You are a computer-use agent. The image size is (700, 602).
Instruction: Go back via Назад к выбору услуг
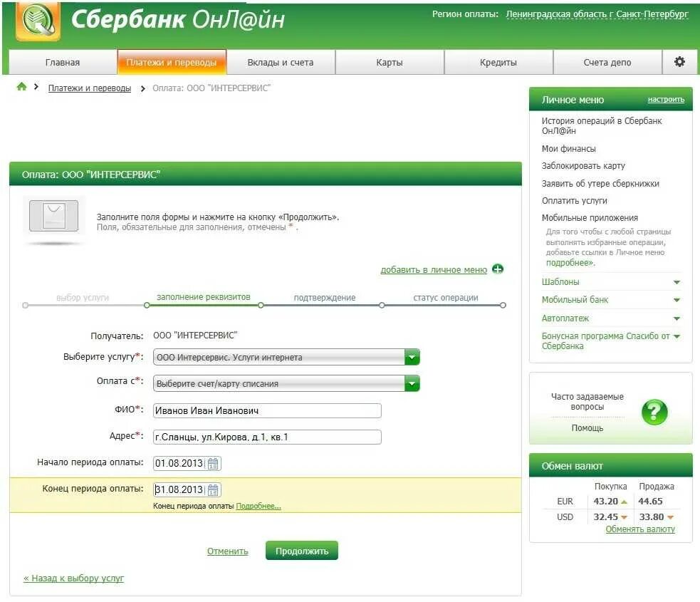[x=73, y=578]
